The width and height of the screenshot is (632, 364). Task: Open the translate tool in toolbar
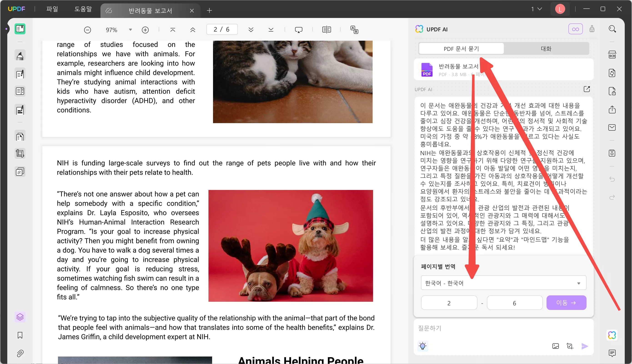pyautogui.click(x=354, y=30)
